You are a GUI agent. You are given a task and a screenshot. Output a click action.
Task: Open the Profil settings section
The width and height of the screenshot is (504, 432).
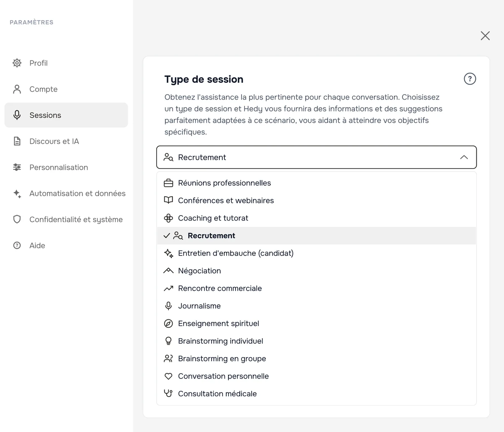66,63
